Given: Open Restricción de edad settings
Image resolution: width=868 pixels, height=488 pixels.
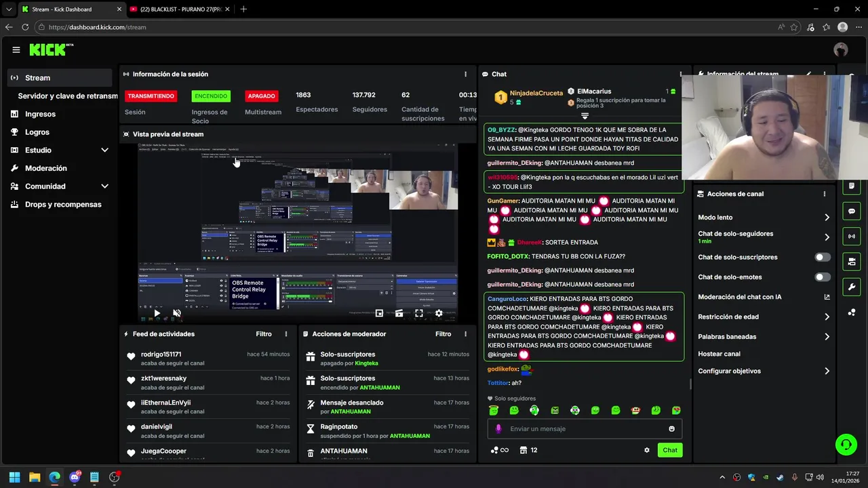Looking at the screenshot, I should 764,317.
